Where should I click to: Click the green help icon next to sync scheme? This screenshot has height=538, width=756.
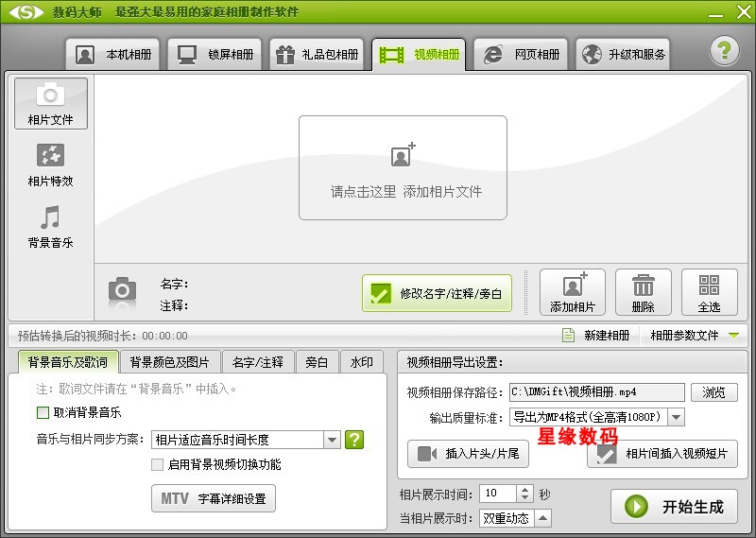pyautogui.click(x=354, y=440)
